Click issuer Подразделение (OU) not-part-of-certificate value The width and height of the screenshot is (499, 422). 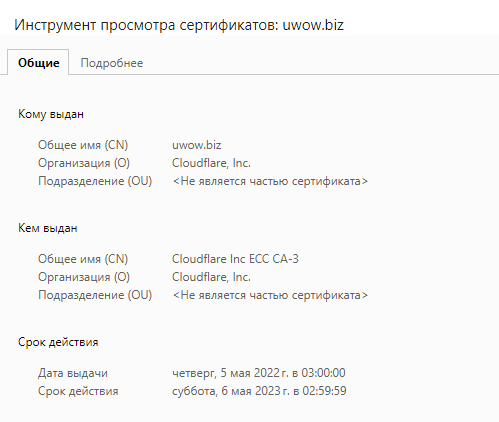[270, 295]
